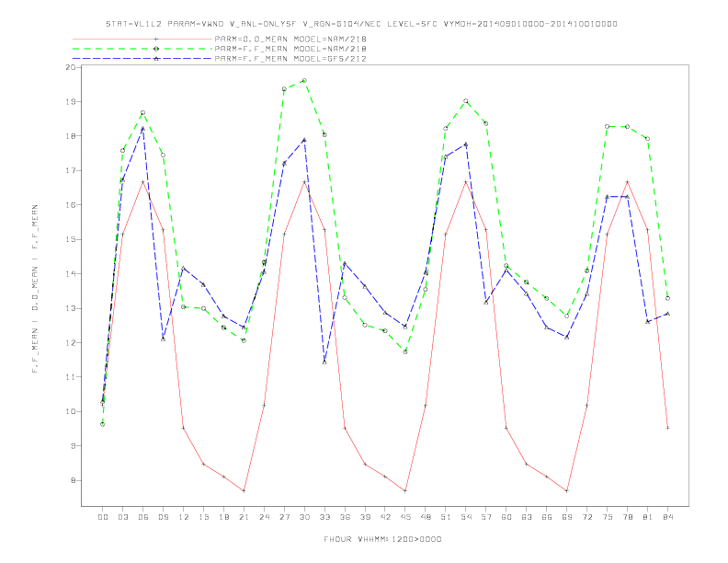728x563 pixels.
Task: Click y-axis tick label 19
Action: point(71,102)
